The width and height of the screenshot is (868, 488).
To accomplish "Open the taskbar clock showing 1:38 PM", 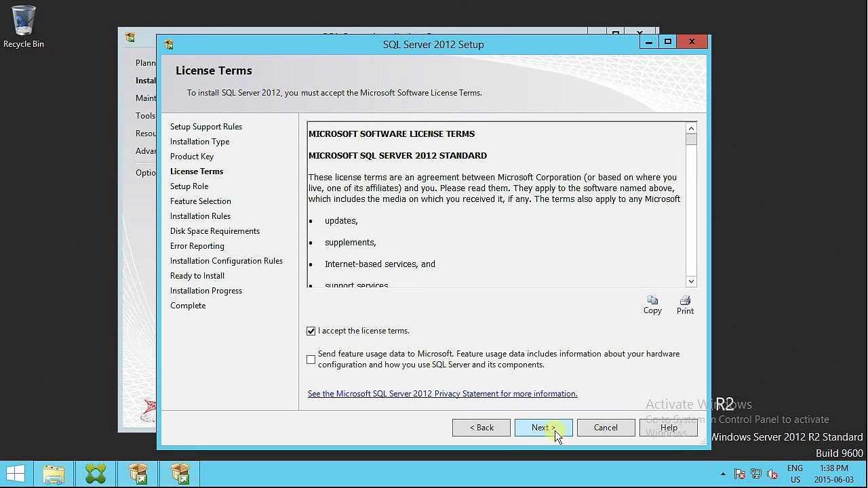I will [x=833, y=474].
